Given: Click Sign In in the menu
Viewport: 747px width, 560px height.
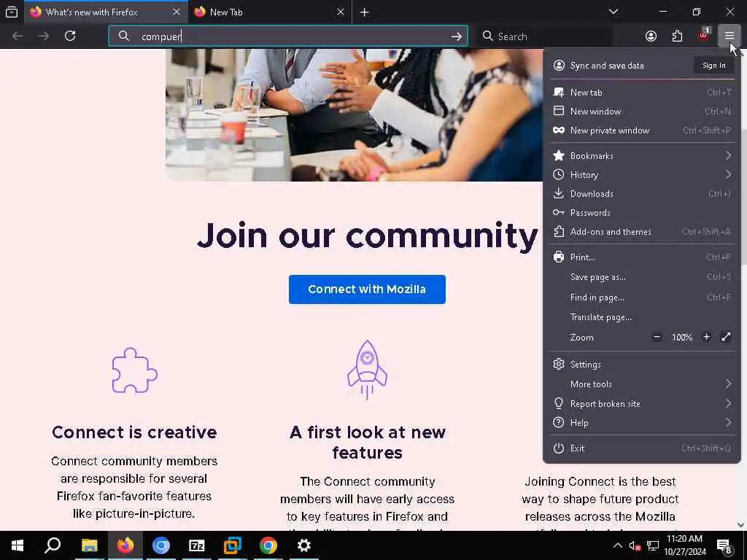Looking at the screenshot, I should click(713, 65).
